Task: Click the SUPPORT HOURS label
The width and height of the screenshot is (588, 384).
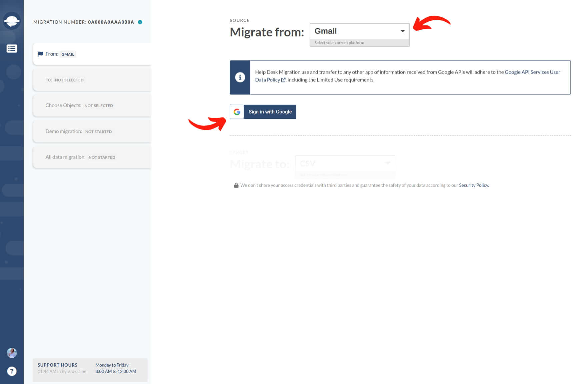Action: [57, 365]
